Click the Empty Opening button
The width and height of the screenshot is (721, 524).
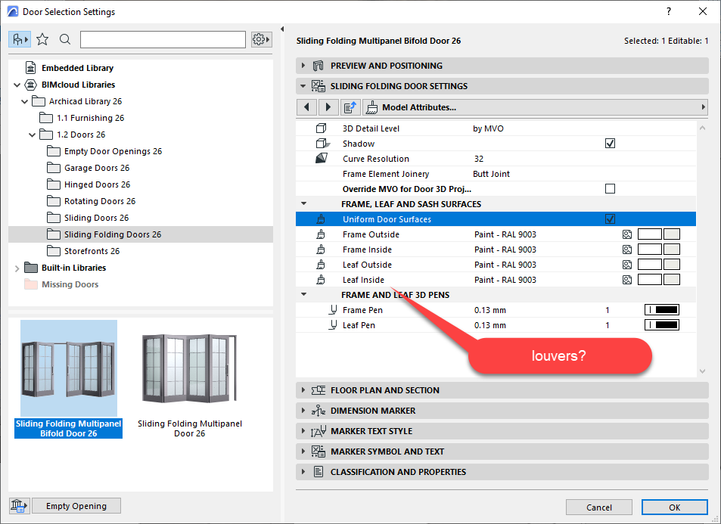coord(76,506)
